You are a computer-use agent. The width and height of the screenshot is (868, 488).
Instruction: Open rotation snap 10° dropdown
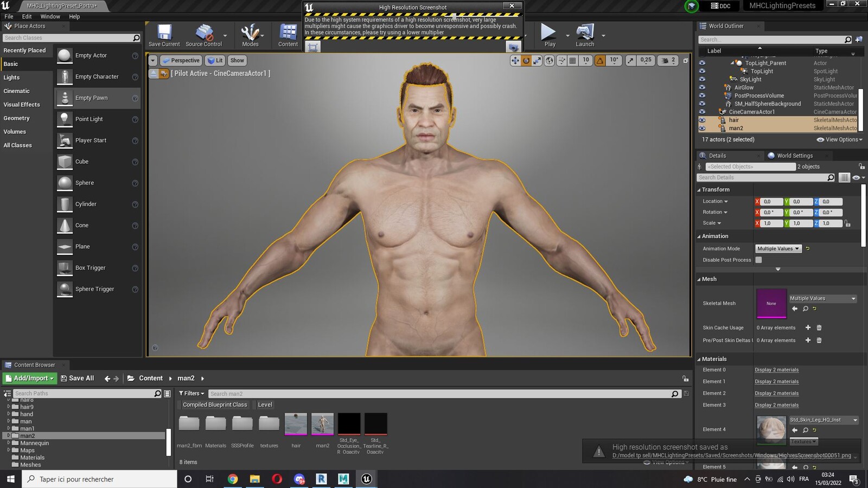[x=614, y=60]
